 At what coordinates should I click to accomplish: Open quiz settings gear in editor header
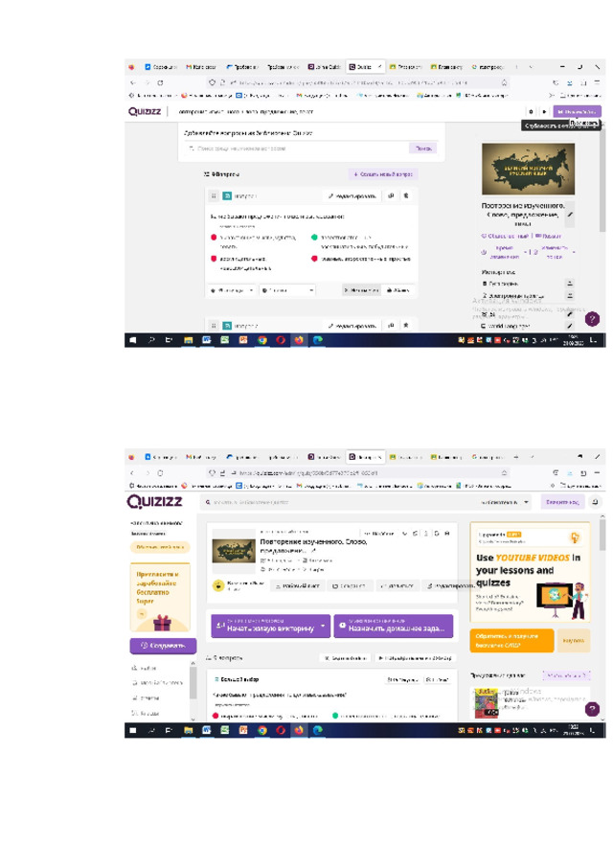coord(532,112)
